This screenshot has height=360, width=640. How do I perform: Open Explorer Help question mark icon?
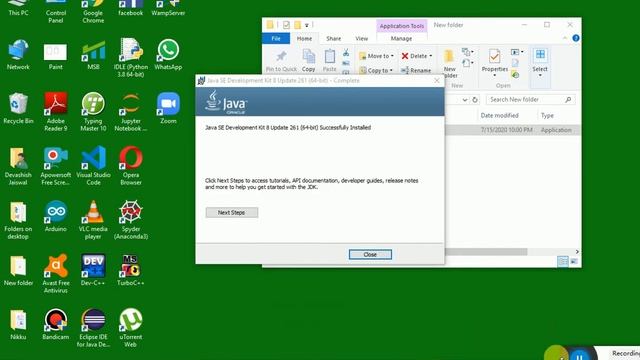click(576, 38)
